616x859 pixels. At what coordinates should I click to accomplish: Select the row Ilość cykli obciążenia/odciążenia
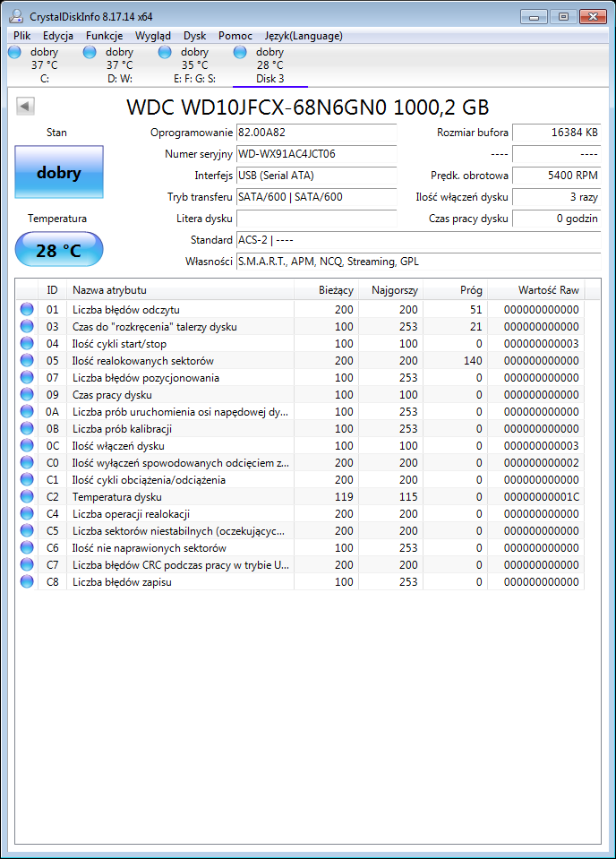point(300,479)
